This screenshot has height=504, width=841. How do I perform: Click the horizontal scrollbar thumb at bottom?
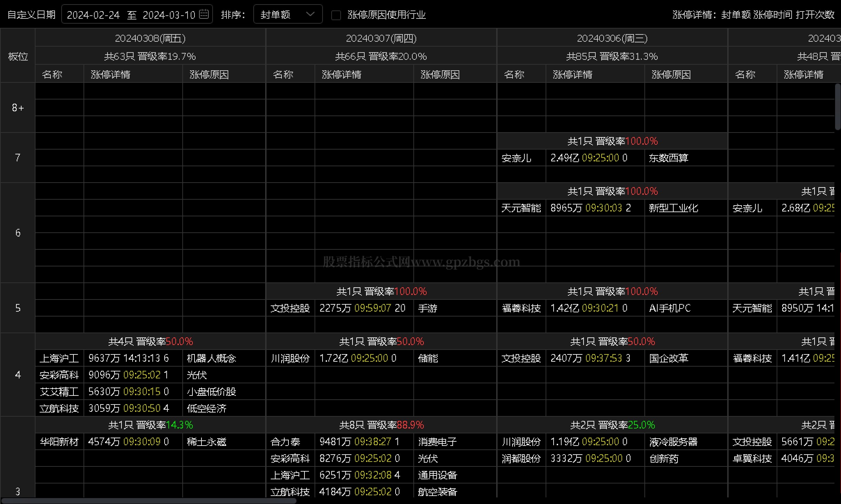[149, 501]
